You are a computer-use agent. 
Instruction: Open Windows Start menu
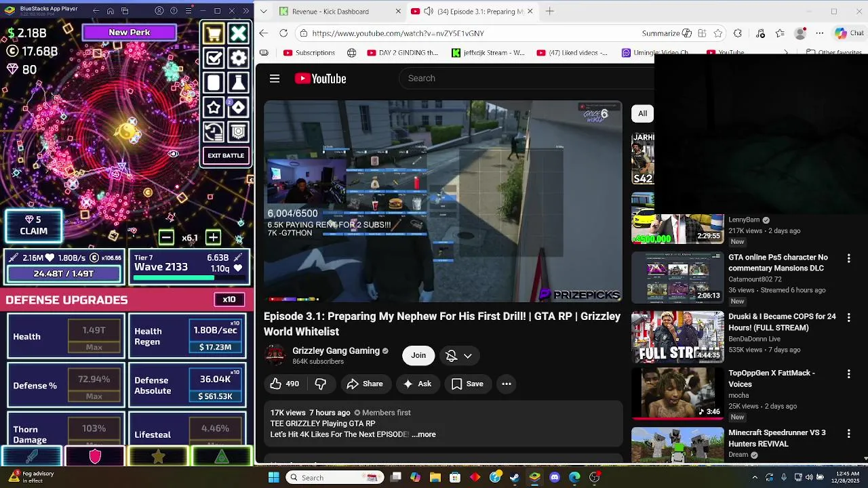pos(273,477)
